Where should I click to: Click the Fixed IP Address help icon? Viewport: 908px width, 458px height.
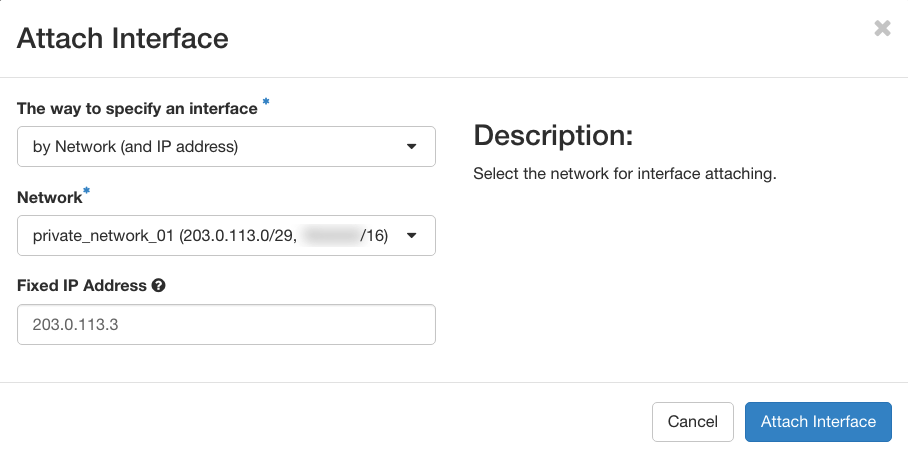click(x=159, y=285)
